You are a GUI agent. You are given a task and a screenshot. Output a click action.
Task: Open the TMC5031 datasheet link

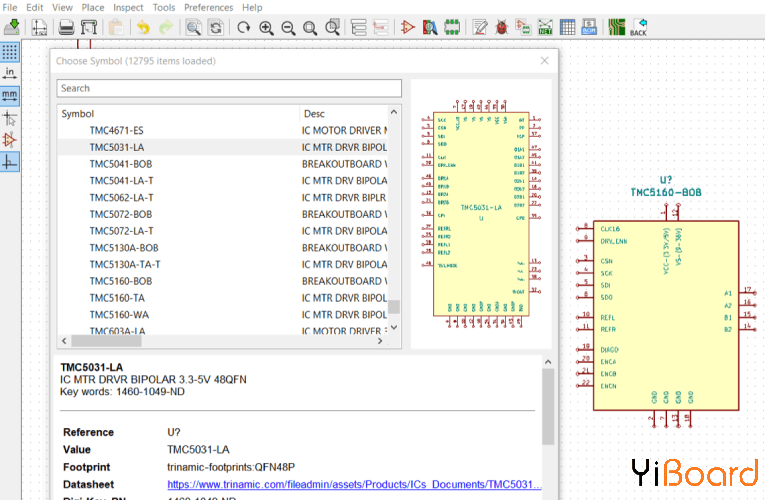tap(354, 484)
